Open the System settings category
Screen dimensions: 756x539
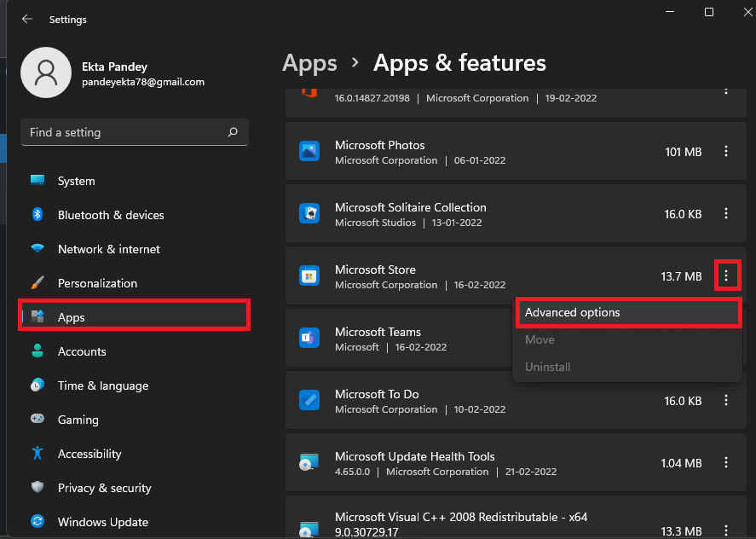pyautogui.click(x=76, y=181)
